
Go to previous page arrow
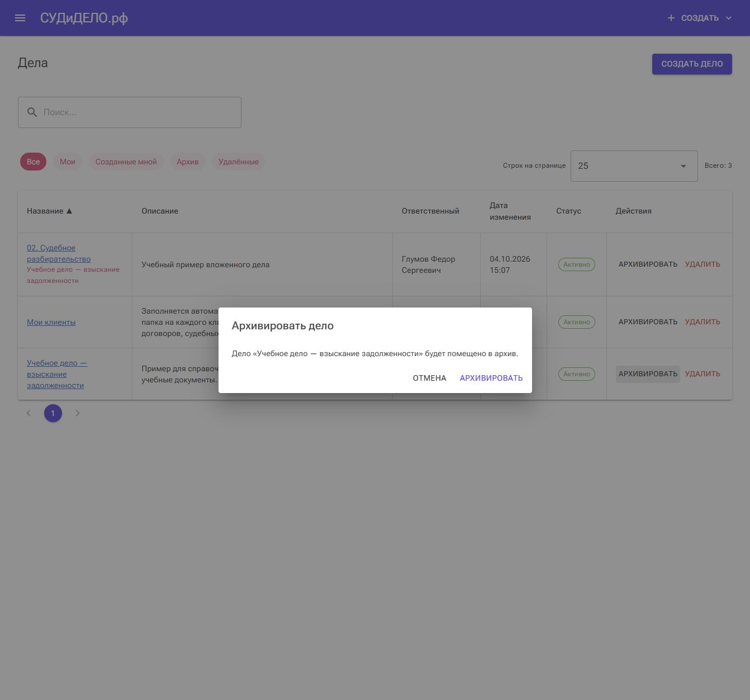click(29, 413)
